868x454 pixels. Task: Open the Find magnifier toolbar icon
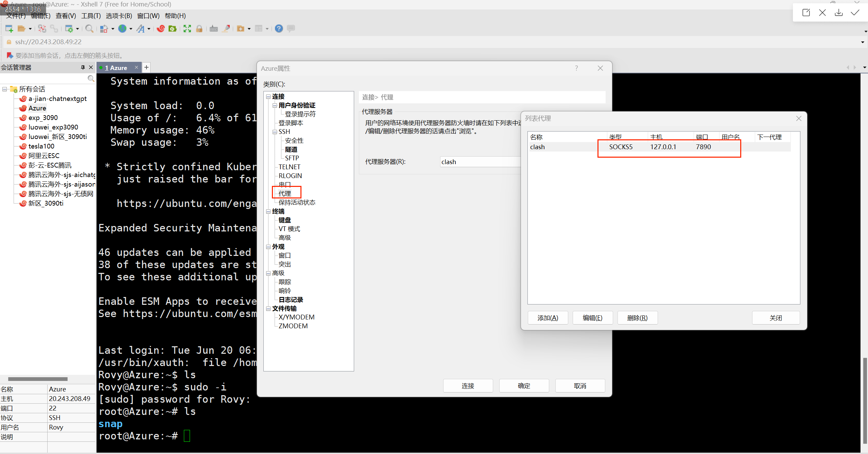coord(89,29)
